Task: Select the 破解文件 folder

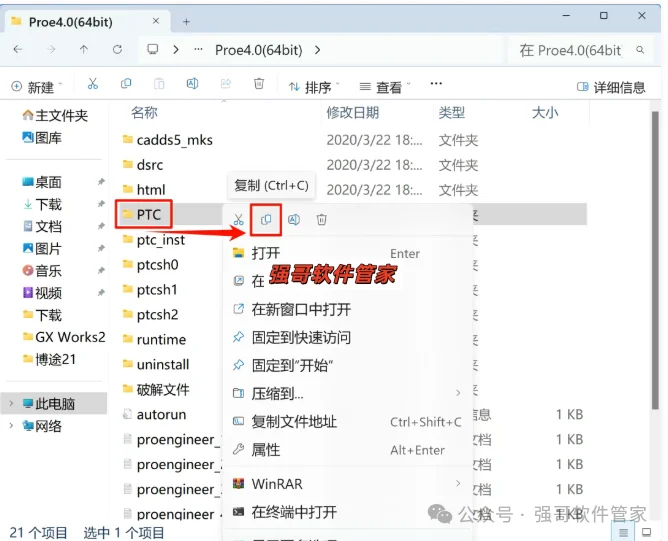Action: pos(156,389)
